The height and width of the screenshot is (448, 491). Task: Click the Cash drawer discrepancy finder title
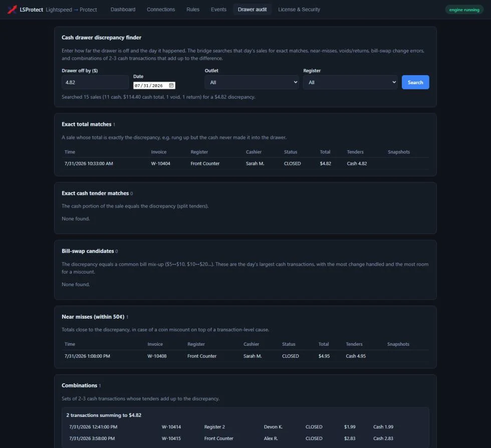[101, 38]
